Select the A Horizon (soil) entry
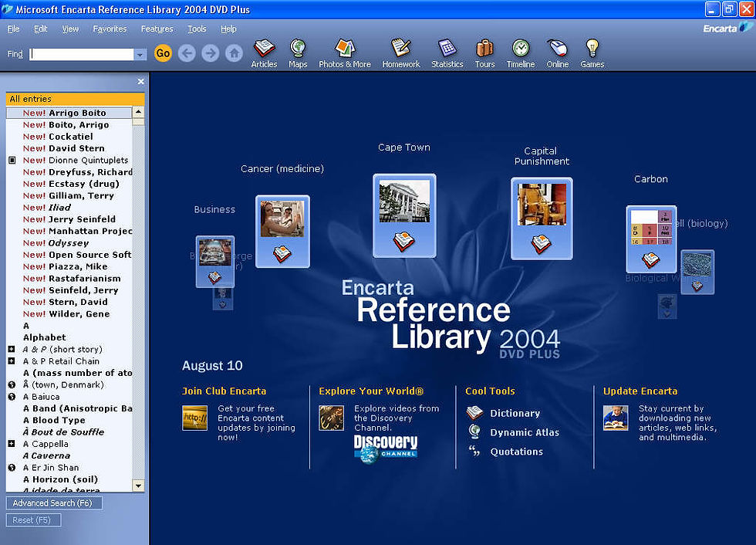 69,479
